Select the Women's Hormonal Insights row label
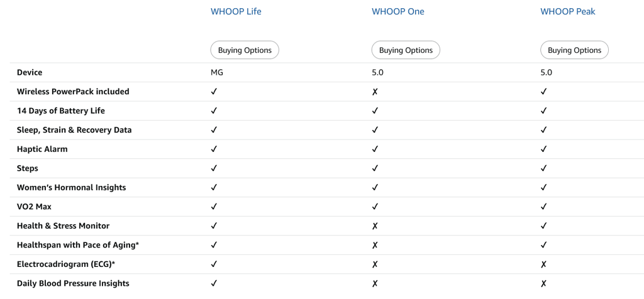This screenshot has height=299, width=644. 71,188
